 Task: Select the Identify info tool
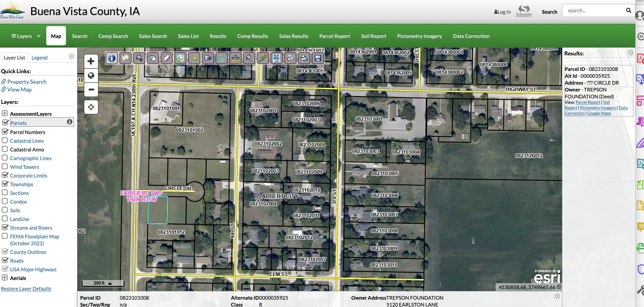click(x=112, y=58)
